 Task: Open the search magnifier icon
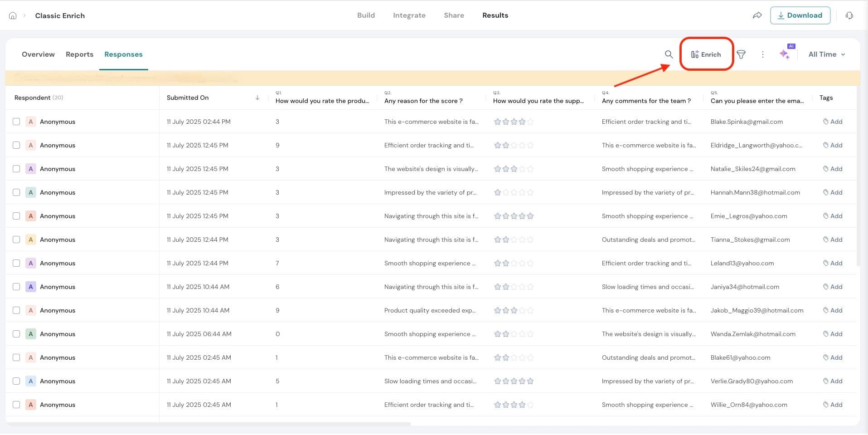coord(669,54)
